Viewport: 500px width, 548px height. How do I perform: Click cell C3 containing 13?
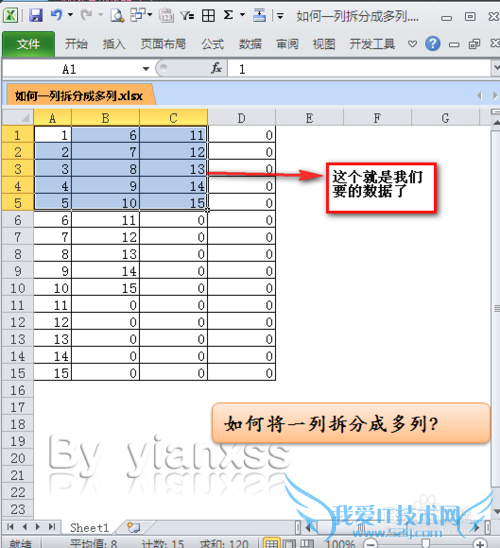click(173, 169)
